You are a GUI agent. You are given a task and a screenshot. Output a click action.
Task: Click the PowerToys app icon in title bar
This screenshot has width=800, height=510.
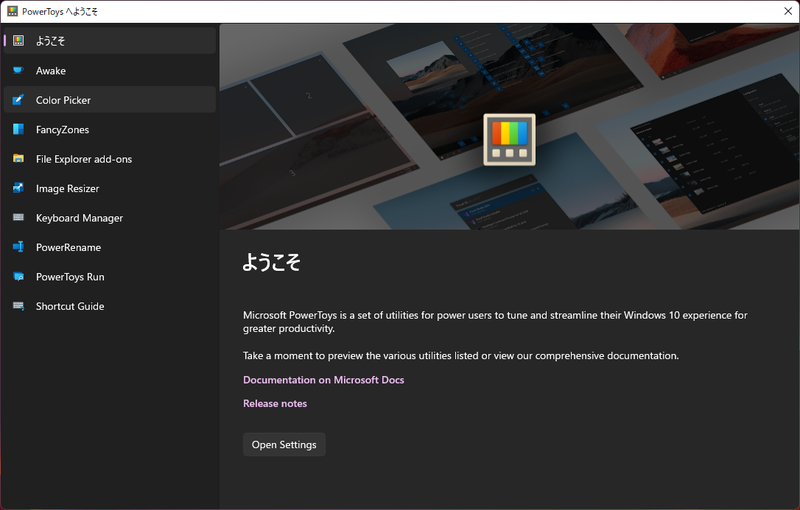click(x=12, y=11)
